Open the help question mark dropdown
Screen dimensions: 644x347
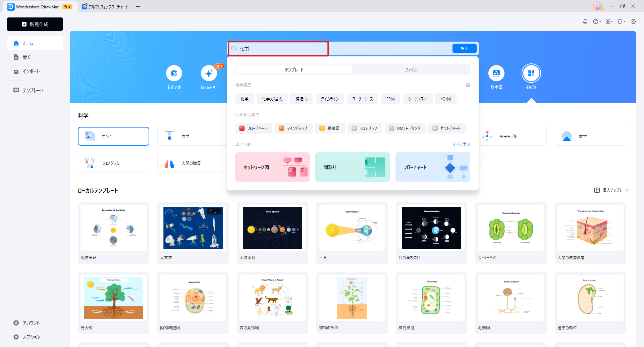tap(597, 21)
